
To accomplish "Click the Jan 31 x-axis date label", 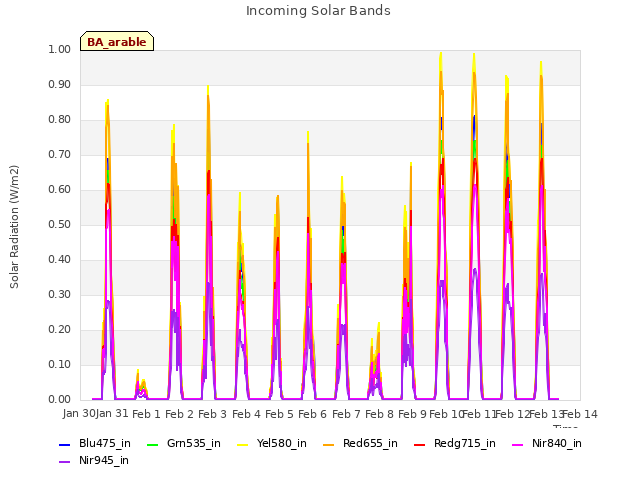I will (112, 414).
